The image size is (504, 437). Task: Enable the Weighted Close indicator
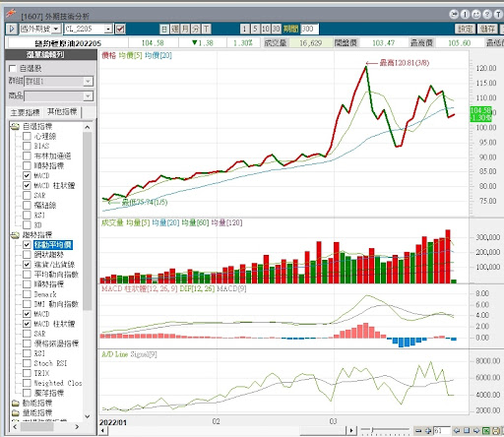(27, 383)
